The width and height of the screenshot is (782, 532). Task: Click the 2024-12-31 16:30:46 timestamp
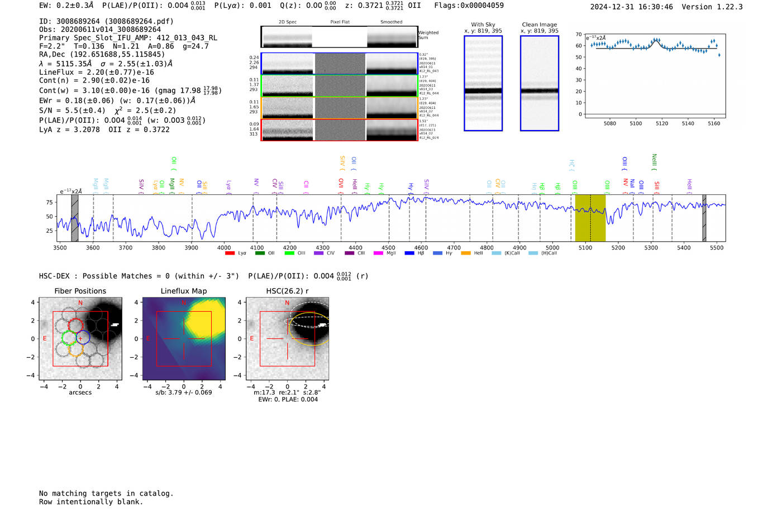pos(632,7)
